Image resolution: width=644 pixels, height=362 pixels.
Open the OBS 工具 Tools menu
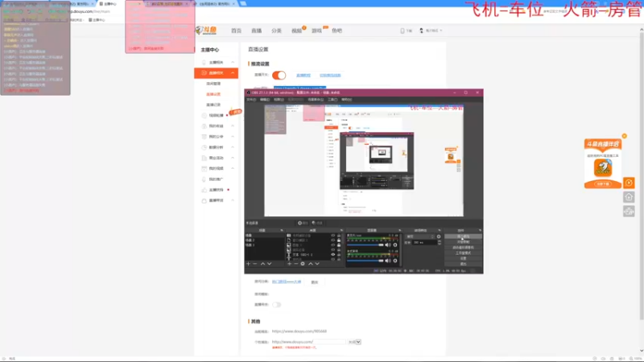coord(332,100)
